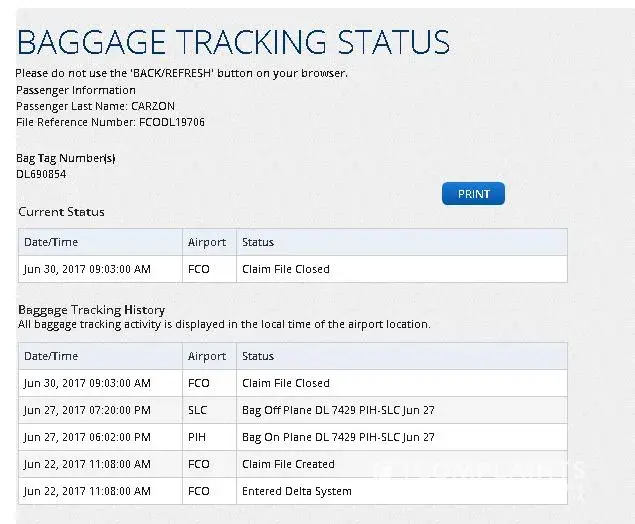Click the Status header in Current Status table

(x=258, y=242)
